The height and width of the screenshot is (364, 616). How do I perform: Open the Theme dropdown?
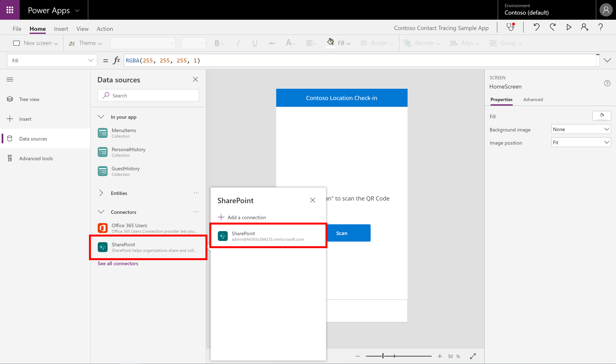click(85, 43)
